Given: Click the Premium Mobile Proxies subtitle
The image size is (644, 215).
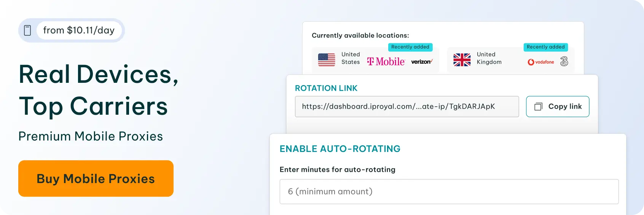Looking at the screenshot, I should click(91, 136).
